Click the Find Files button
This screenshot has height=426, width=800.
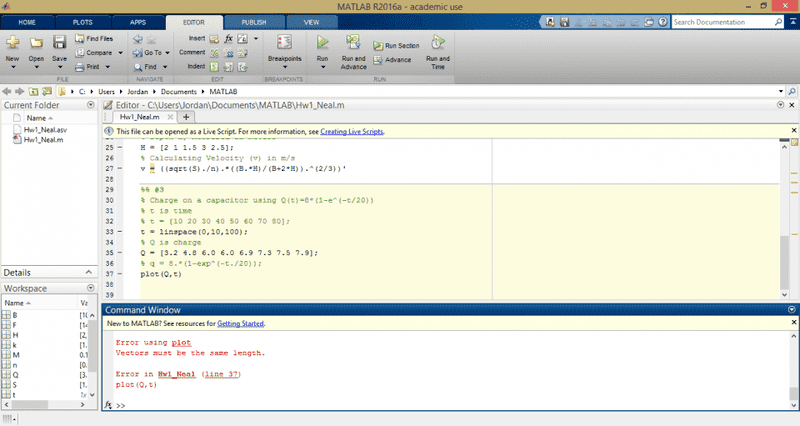pos(93,38)
